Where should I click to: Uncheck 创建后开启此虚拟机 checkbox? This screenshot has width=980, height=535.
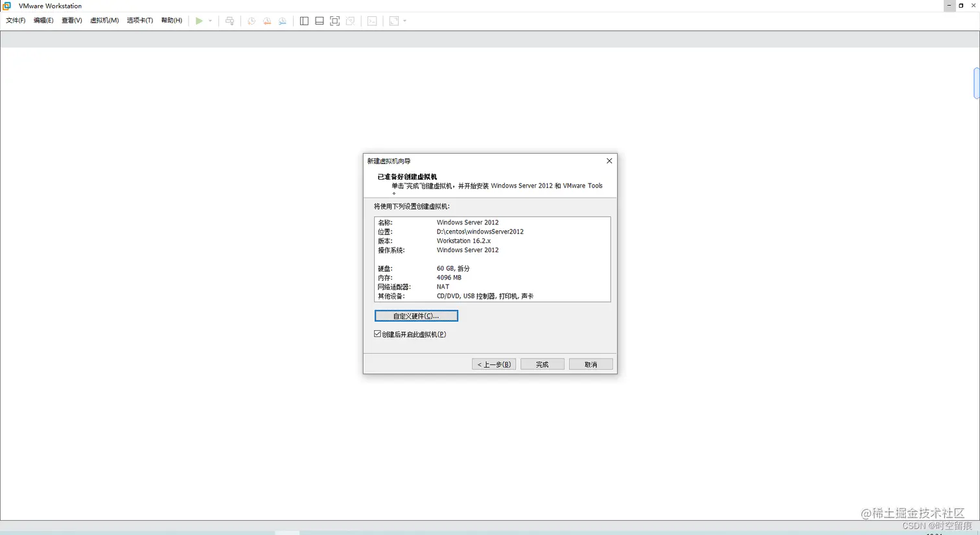(378, 334)
